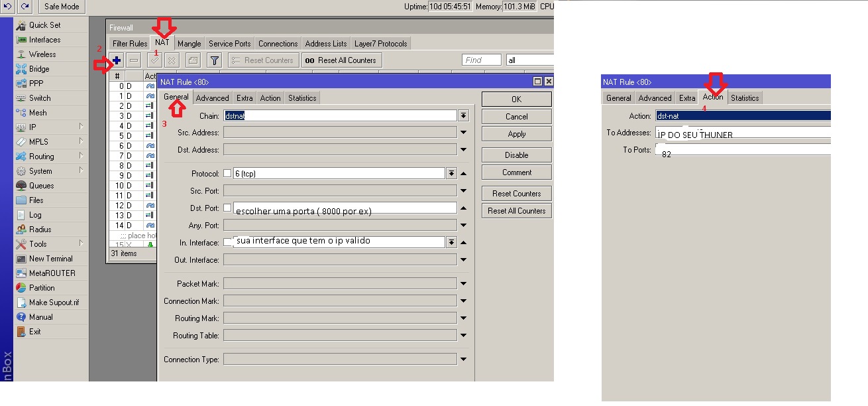This screenshot has width=868, height=406.
Task: Switch to Mangle tab
Action: [190, 43]
